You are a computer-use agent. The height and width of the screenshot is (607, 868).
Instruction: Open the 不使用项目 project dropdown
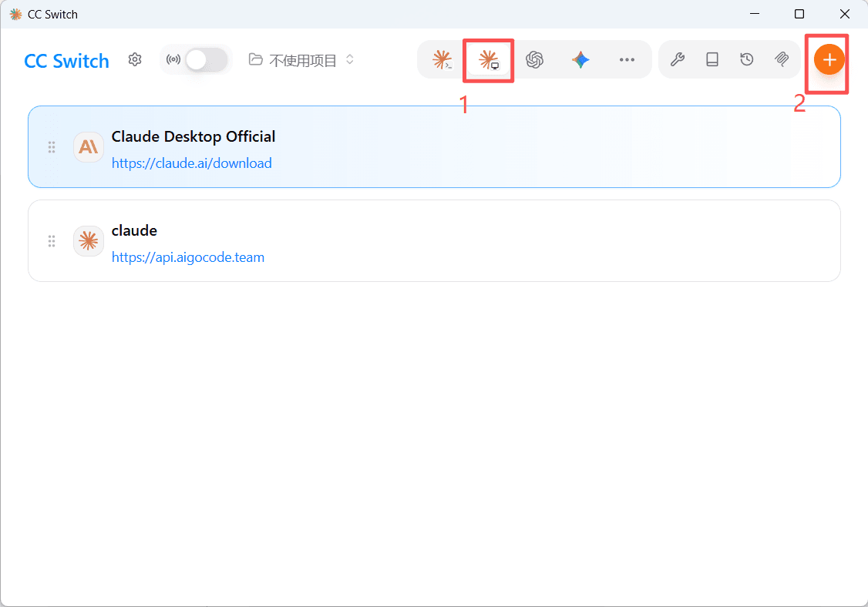(x=301, y=60)
